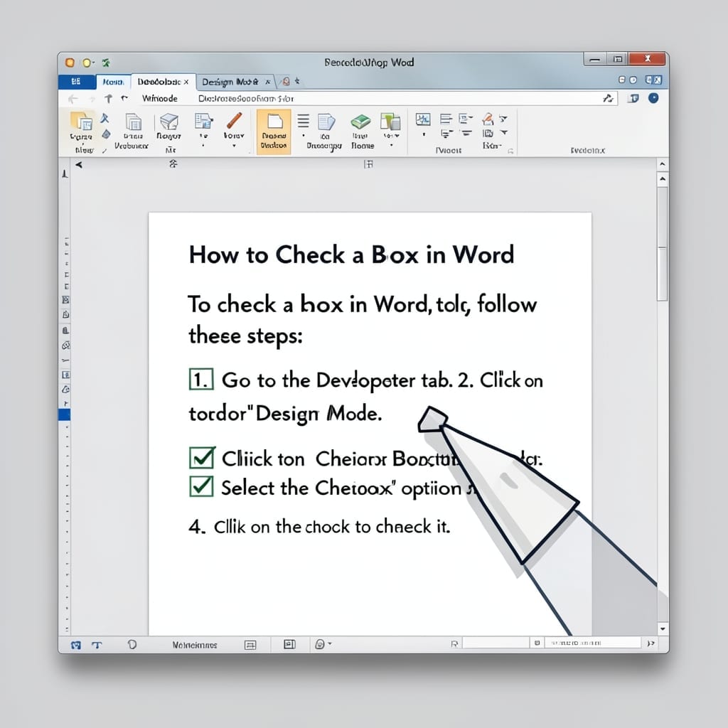Uncheck the box beside "Cliick ton" line
The width and height of the screenshot is (728, 728).
pyautogui.click(x=202, y=458)
